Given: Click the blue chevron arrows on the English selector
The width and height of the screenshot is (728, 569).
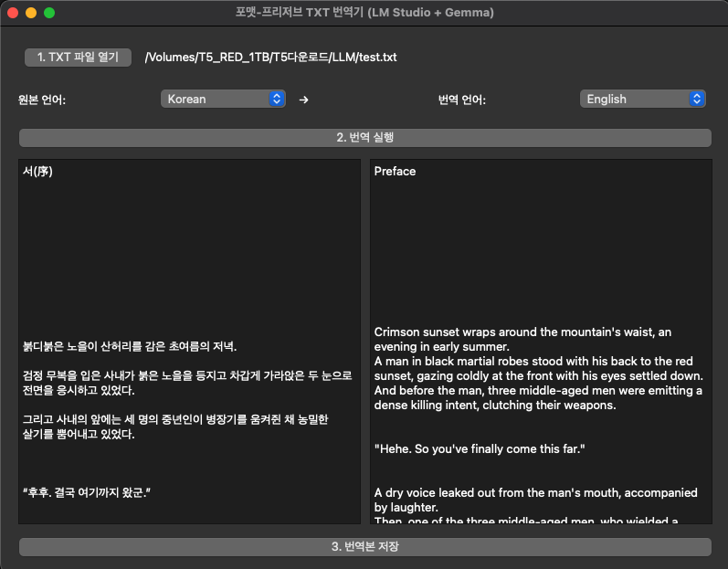Looking at the screenshot, I should click(x=697, y=99).
